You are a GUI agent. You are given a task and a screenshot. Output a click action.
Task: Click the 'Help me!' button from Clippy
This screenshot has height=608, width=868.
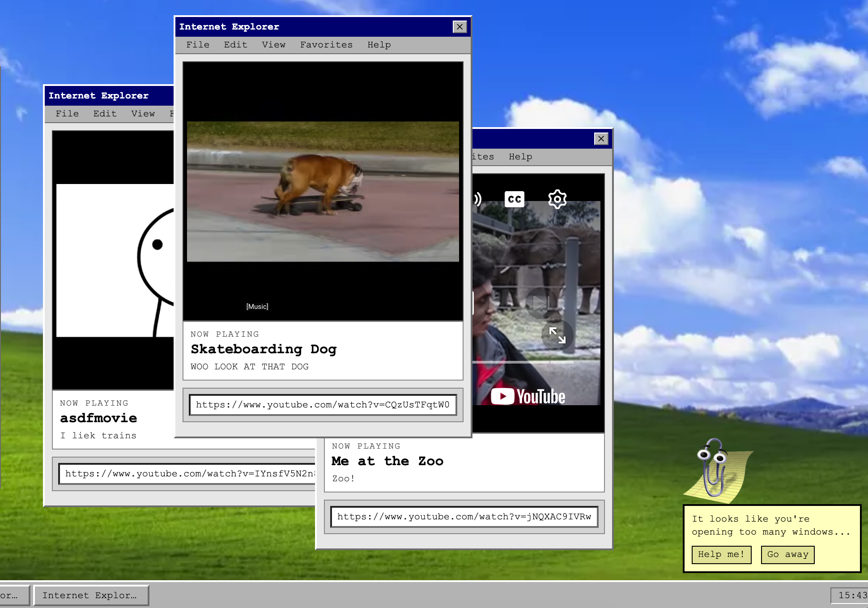pyautogui.click(x=721, y=555)
